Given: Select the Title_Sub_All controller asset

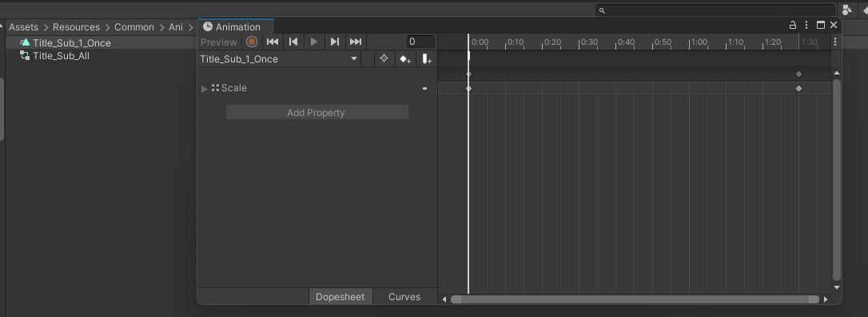Looking at the screenshot, I should [x=61, y=56].
